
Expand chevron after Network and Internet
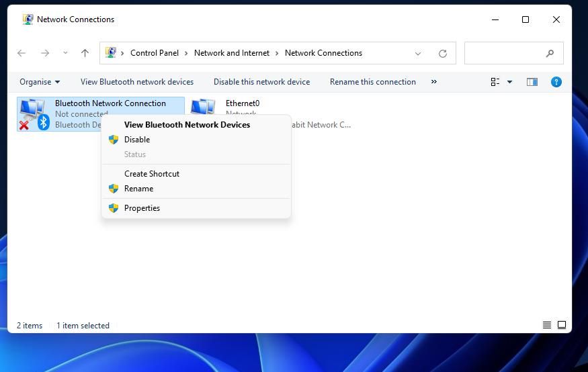277,53
